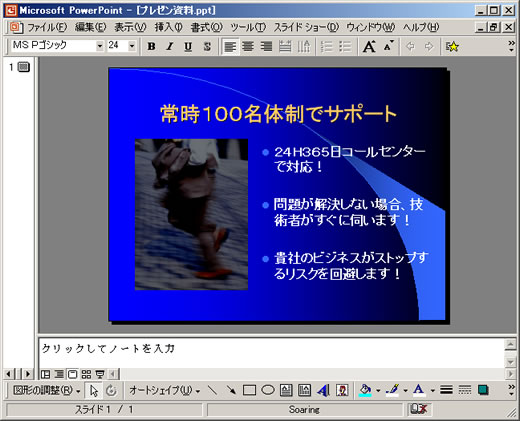Open fill color picker arrow
The width and height of the screenshot is (520, 421).
pos(378,390)
